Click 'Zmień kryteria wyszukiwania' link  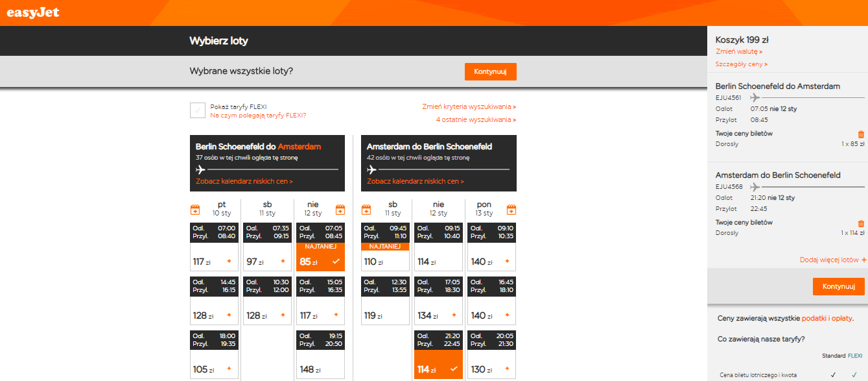pos(469,107)
